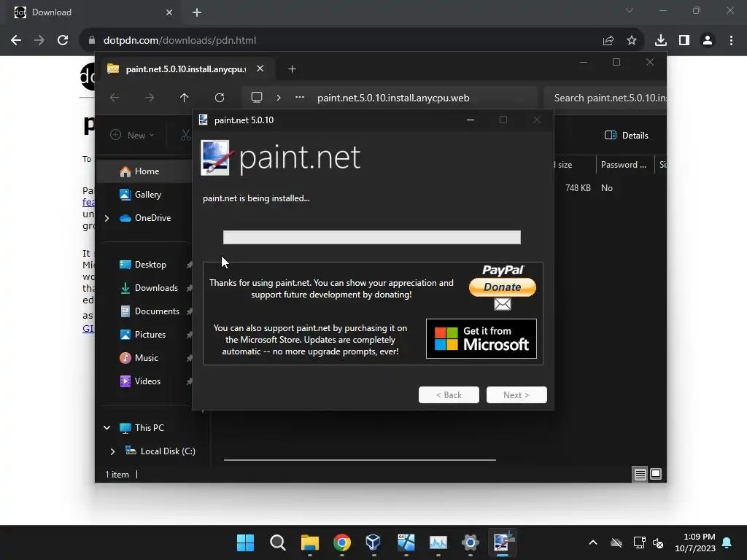
Task: Toggle Chrome side panel icon
Action: pos(684,41)
